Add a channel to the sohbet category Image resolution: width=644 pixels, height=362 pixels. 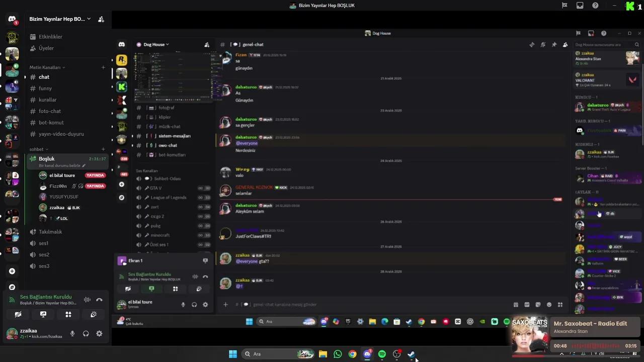(103, 149)
